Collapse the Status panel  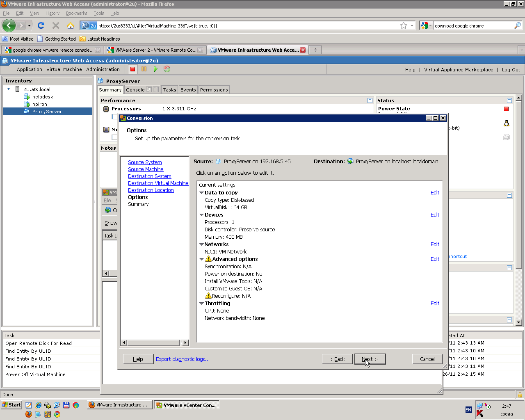(x=509, y=100)
